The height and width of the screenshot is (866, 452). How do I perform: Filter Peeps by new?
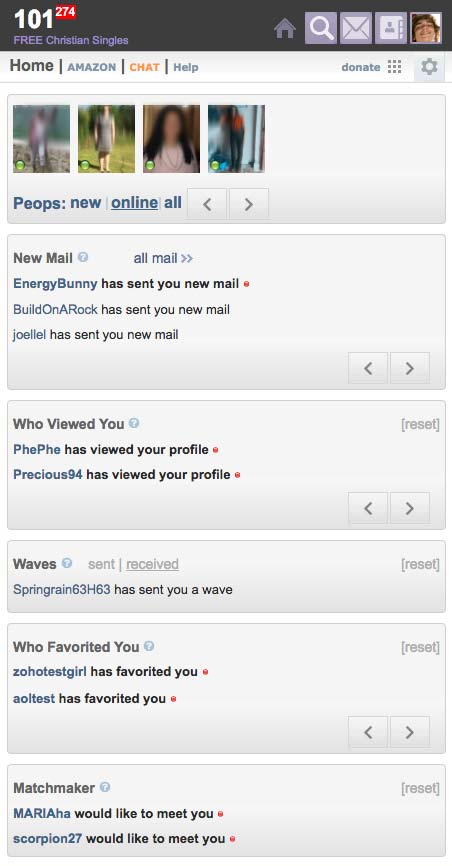[86, 203]
